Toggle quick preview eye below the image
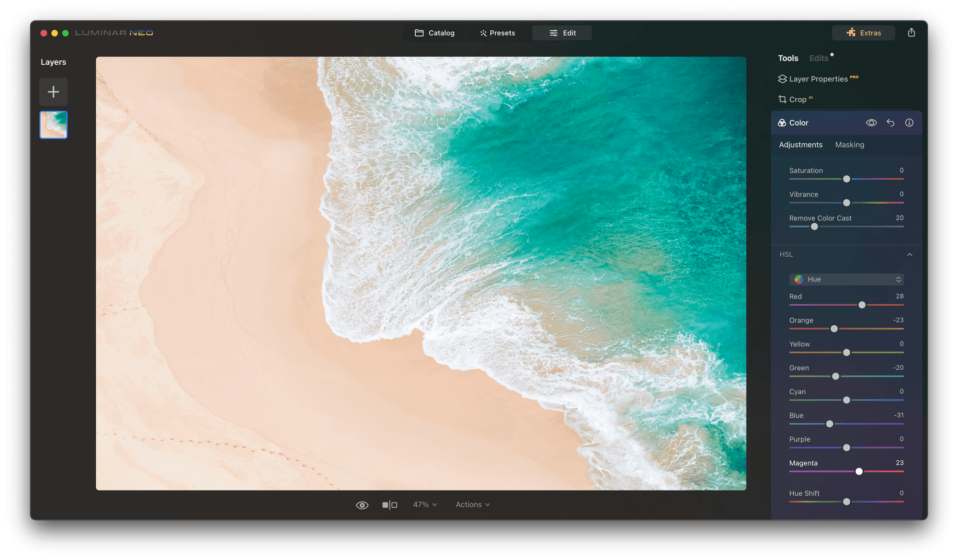The image size is (958, 560). [362, 504]
